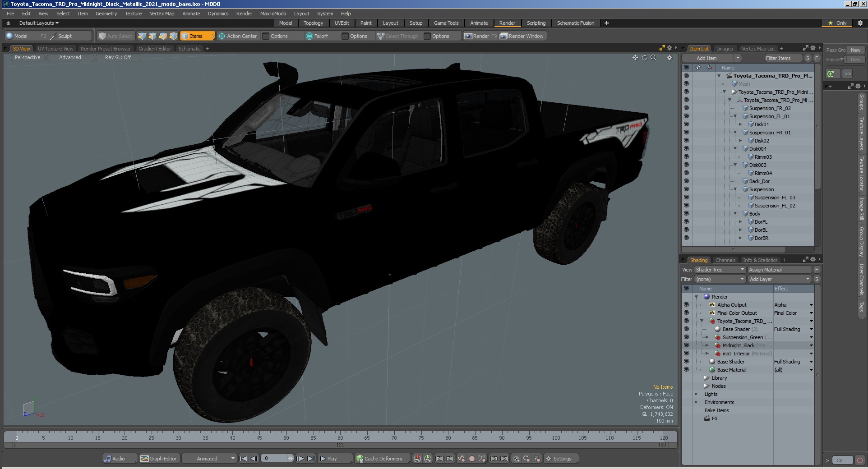The image size is (868, 469).
Task: Open Filter (none) dropdown
Action: coord(720,279)
